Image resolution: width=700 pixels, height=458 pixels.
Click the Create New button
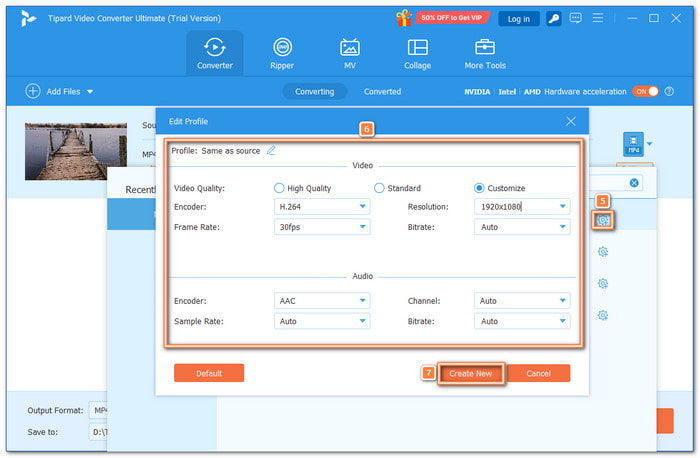click(x=470, y=373)
